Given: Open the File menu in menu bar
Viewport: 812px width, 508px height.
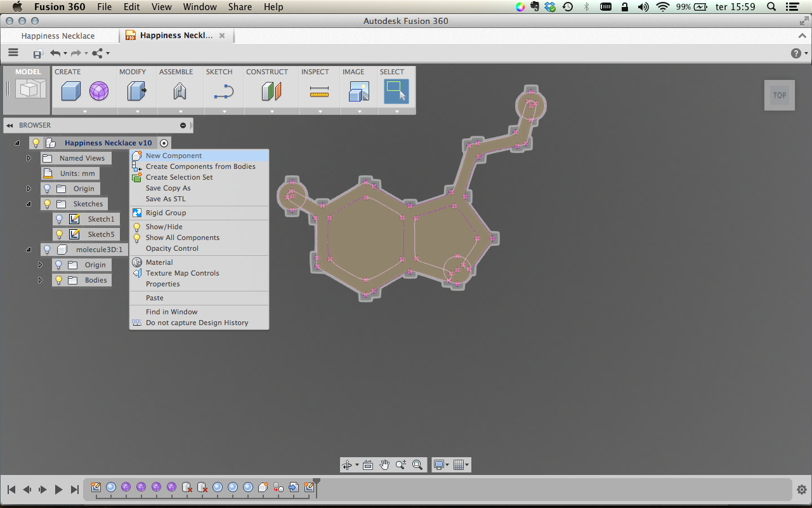Looking at the screenshot, I should click(104, 7).
